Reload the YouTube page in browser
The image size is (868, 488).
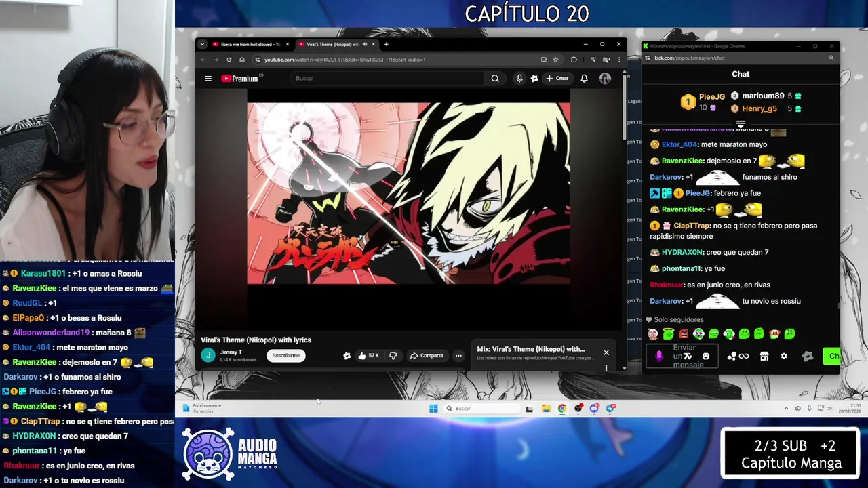coord(229,60)
